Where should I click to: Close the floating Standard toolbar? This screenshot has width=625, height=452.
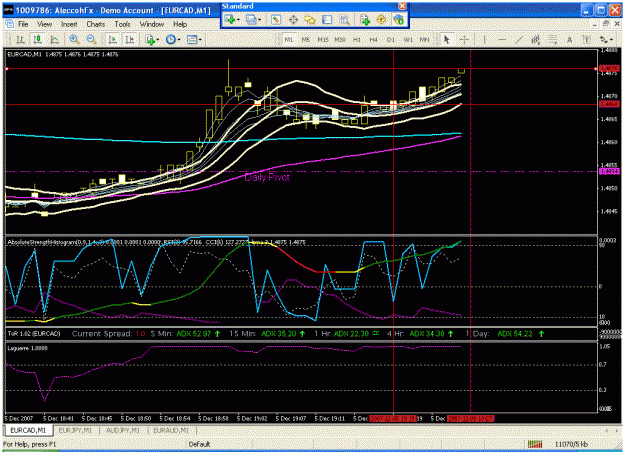[403, 6]
